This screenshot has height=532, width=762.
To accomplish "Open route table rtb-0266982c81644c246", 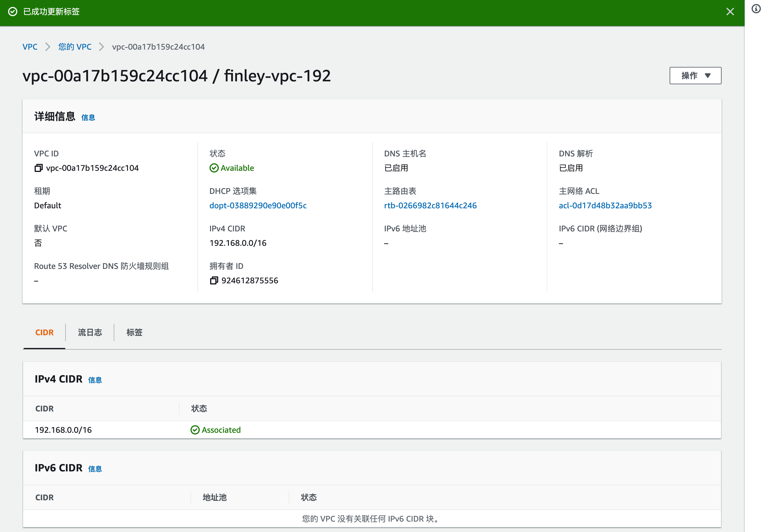I will click(430, 205).
